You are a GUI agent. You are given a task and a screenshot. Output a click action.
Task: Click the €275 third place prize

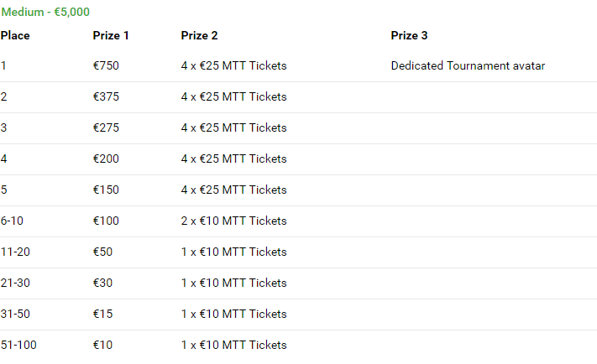coord(106,127)
